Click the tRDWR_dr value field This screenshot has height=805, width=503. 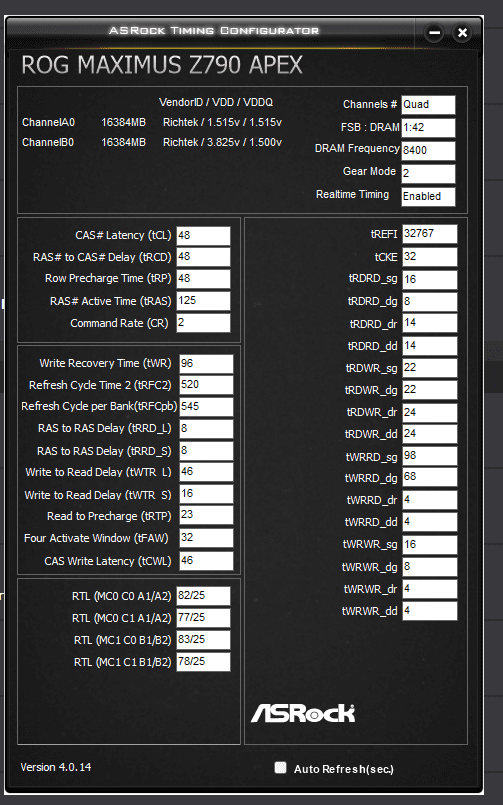[430, 413]
